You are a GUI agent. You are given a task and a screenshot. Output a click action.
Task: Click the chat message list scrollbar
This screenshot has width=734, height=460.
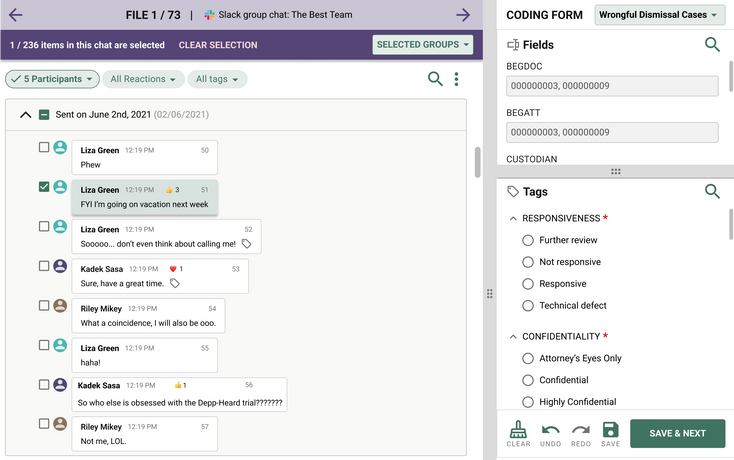(x=477, y=162)
